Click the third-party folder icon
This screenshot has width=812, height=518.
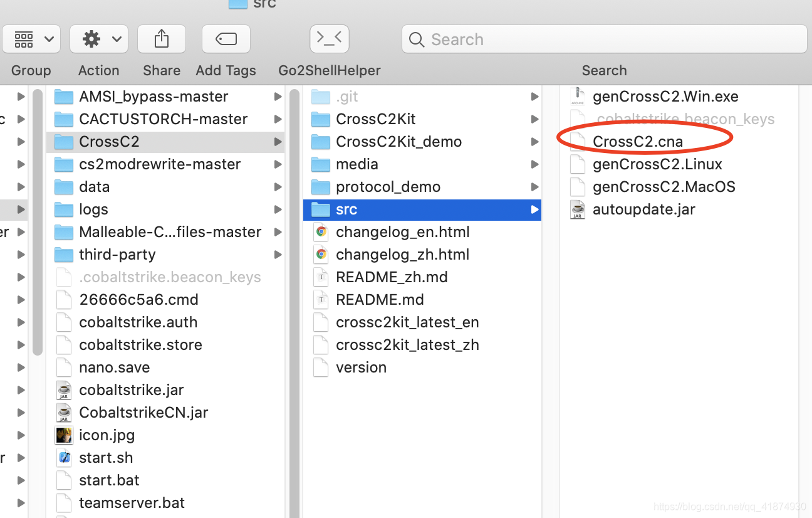(x=64, y=255)
